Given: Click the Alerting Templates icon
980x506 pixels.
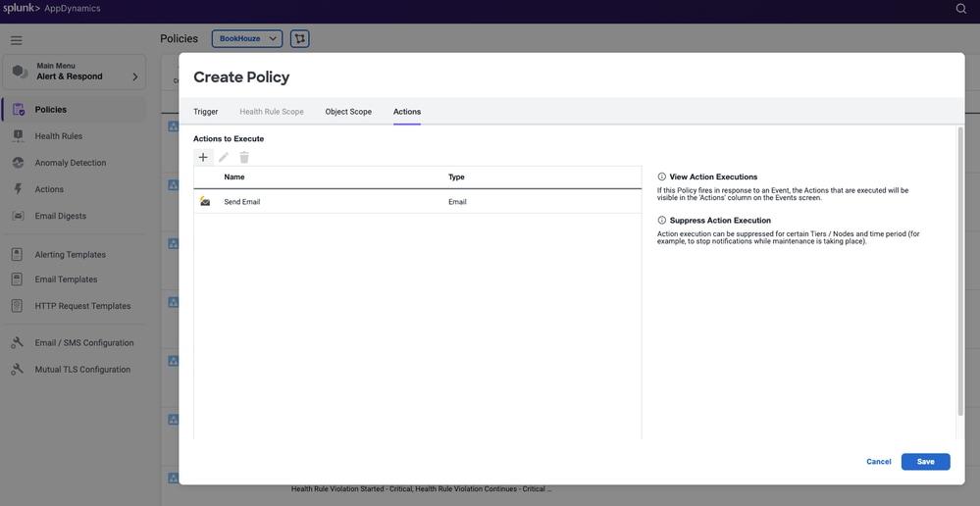Looking at the screenshot, I should 17,254.
